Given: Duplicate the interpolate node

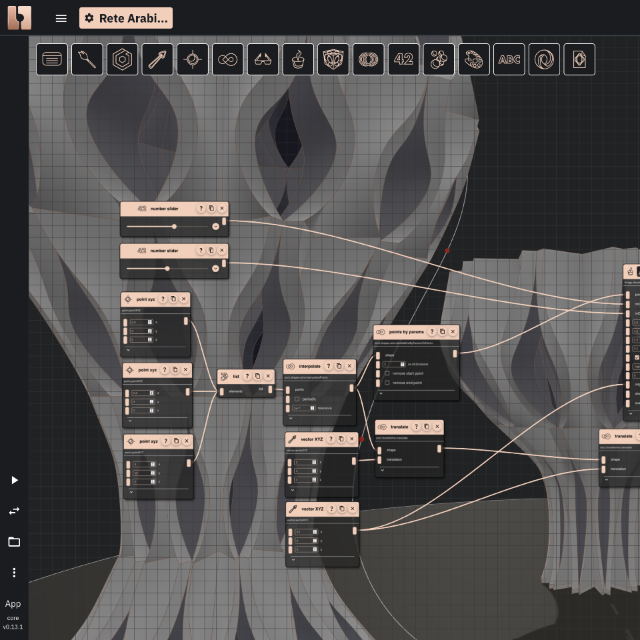Looking at the screenshot, I should click(339, 366).
